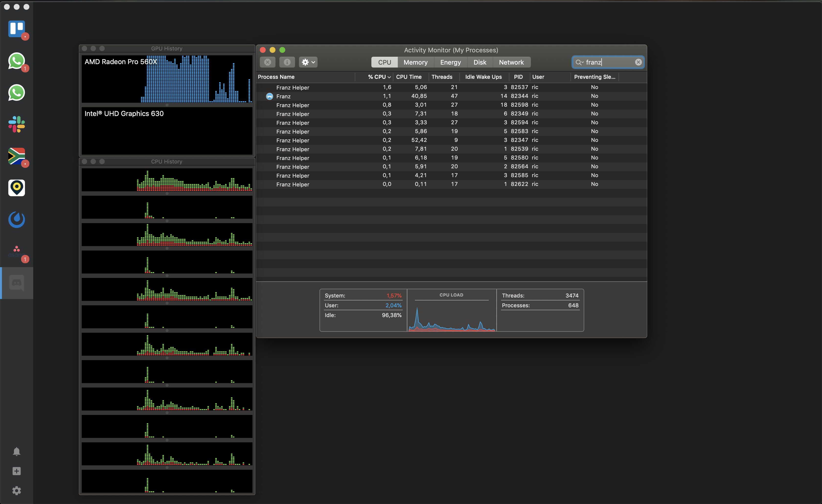Select the Franz Helper row with PID 82622
Image resolution: width=822 pixels, height=504 pixels.
tap(451, 184)
